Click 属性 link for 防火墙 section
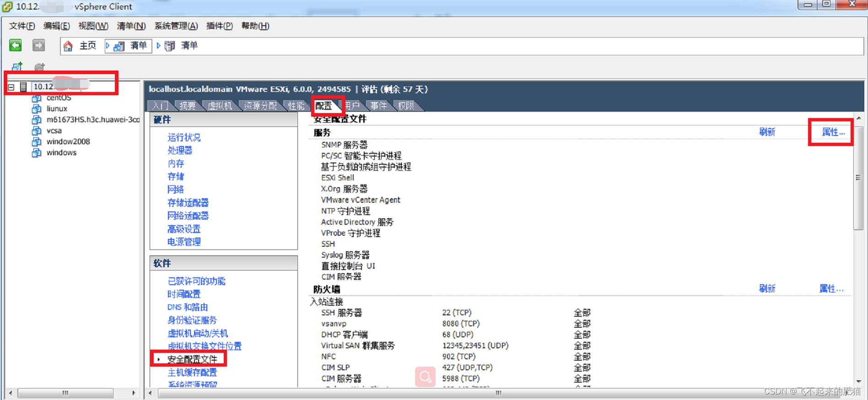 click(831, 289)
